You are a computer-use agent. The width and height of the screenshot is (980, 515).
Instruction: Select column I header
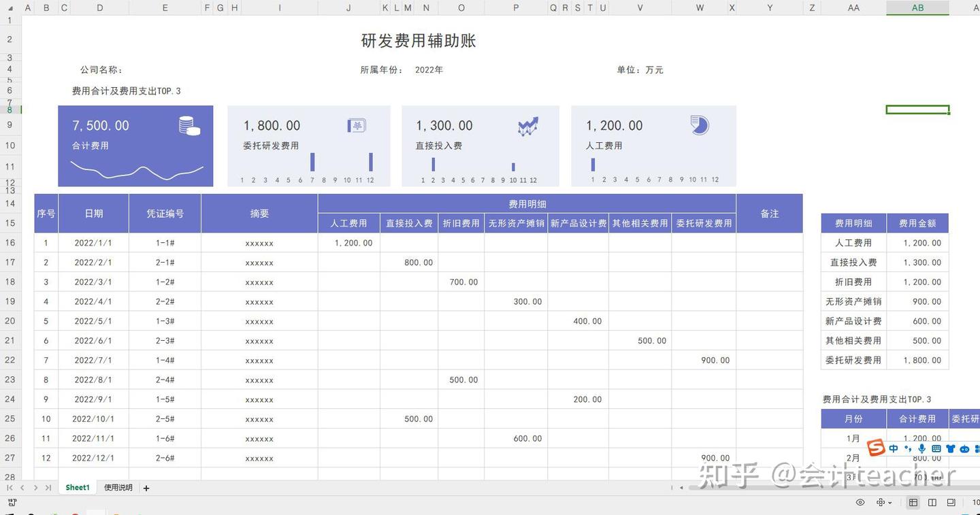click(280, 7)
